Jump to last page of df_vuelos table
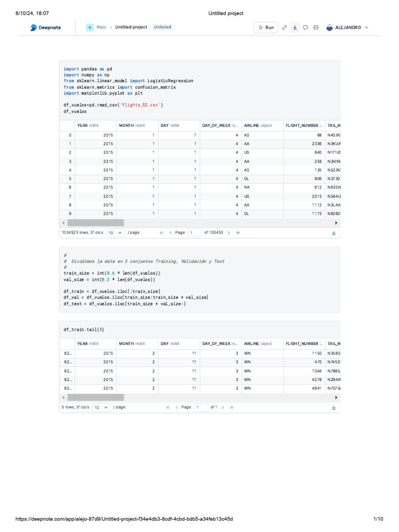 pyautogui.click(x=238, y=233)
